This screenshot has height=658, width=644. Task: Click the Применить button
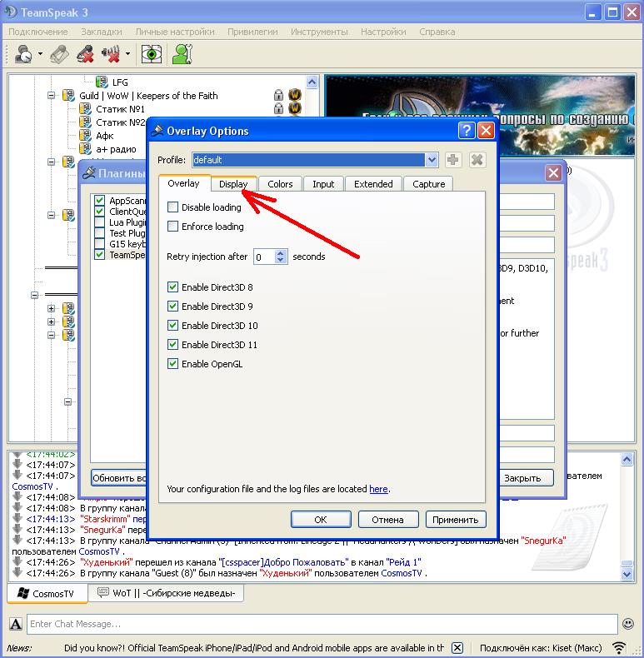click(x=456, y=520)
